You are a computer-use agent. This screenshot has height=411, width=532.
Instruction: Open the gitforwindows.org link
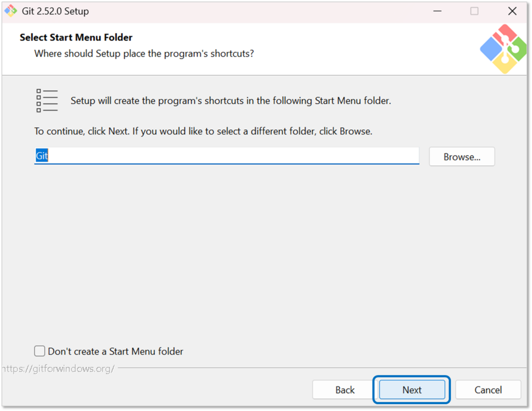pyautogui.click(x=57, y=368)
